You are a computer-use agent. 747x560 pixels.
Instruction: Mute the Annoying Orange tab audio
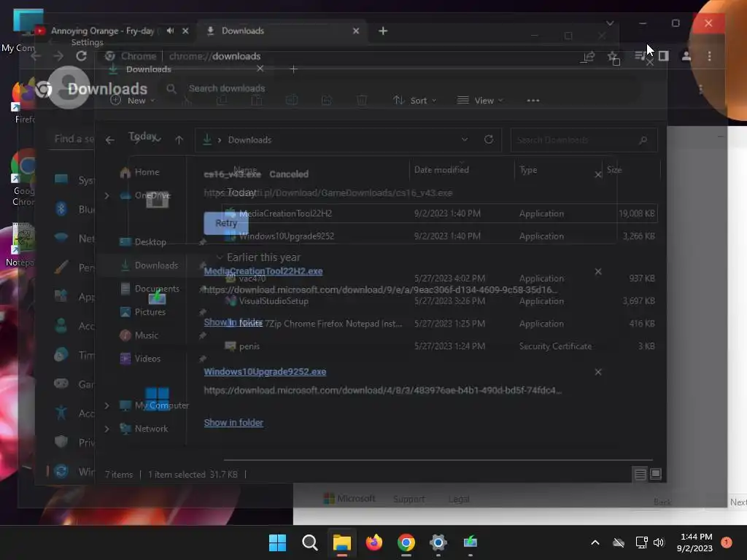point(170,31)
